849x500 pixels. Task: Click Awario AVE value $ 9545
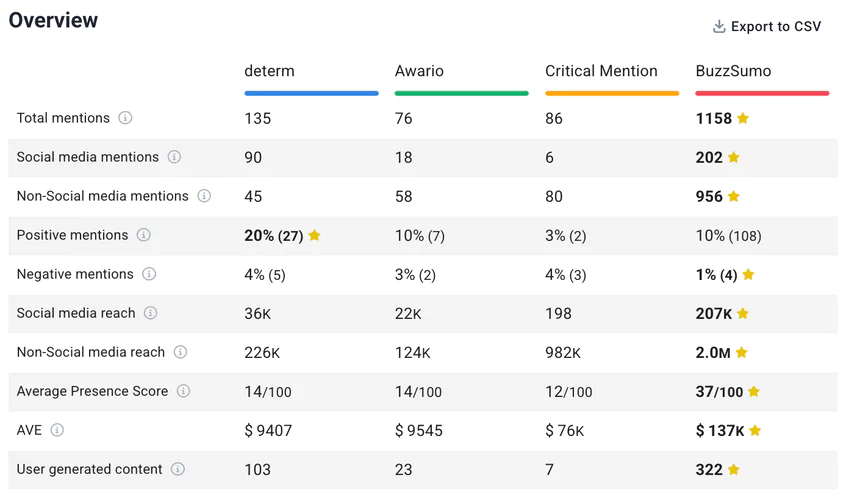419,431
